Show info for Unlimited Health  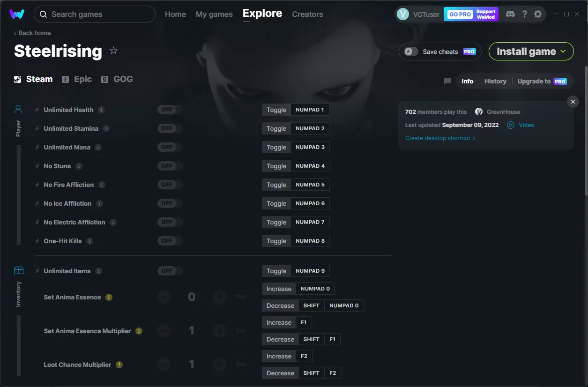tap(101, 110)
